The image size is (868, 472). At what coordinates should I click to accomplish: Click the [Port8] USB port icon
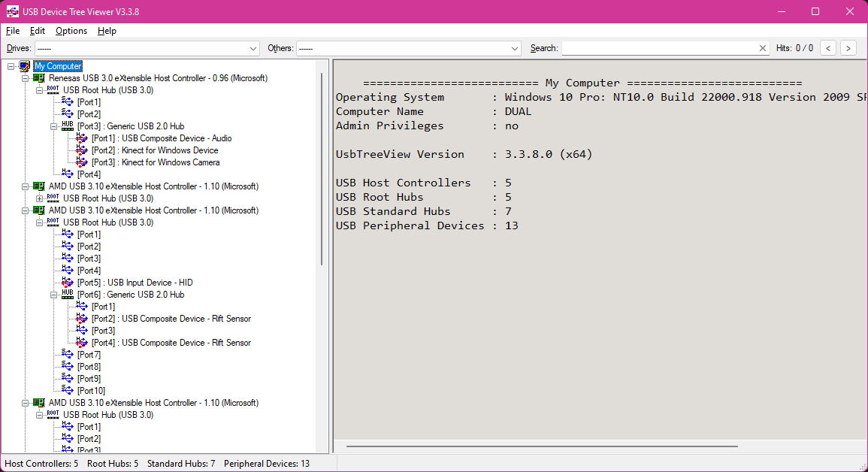67,366
